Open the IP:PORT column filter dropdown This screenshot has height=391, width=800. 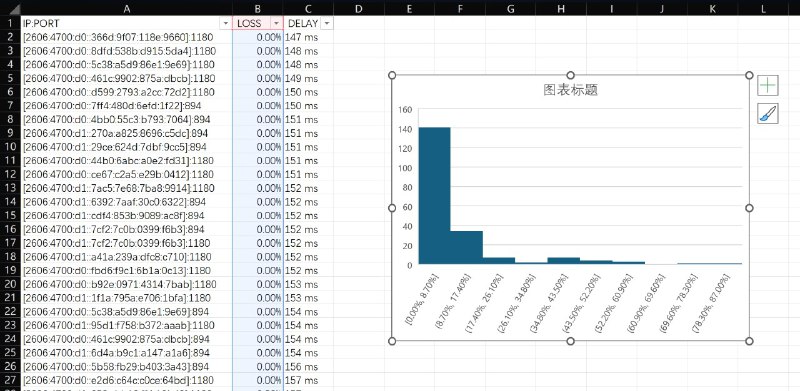(225, 23)
